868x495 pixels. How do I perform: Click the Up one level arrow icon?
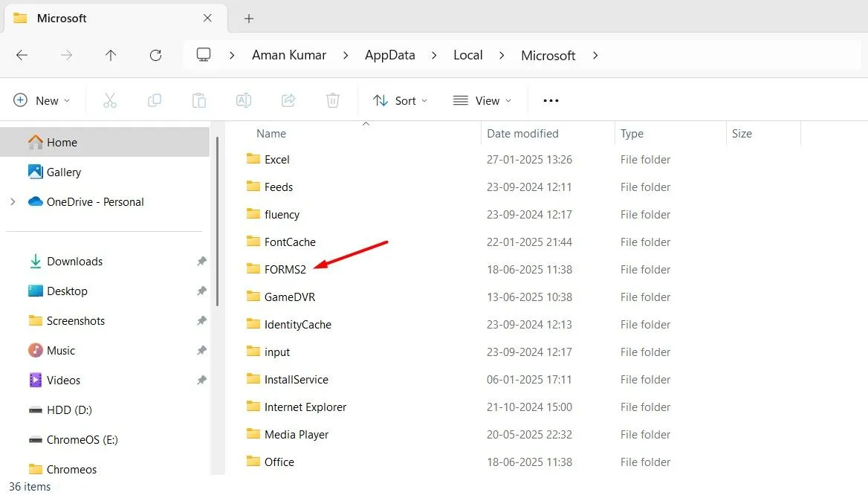110,55
